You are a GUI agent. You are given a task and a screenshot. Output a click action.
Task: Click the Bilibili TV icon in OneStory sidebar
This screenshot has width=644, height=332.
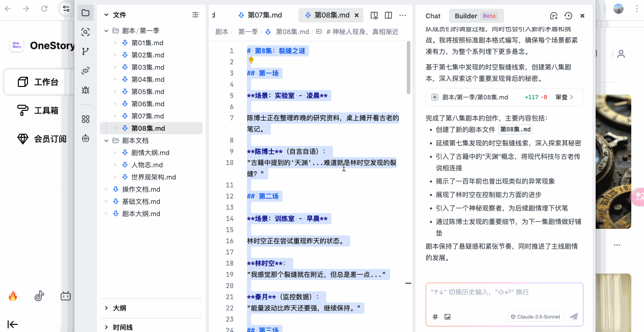66,296
